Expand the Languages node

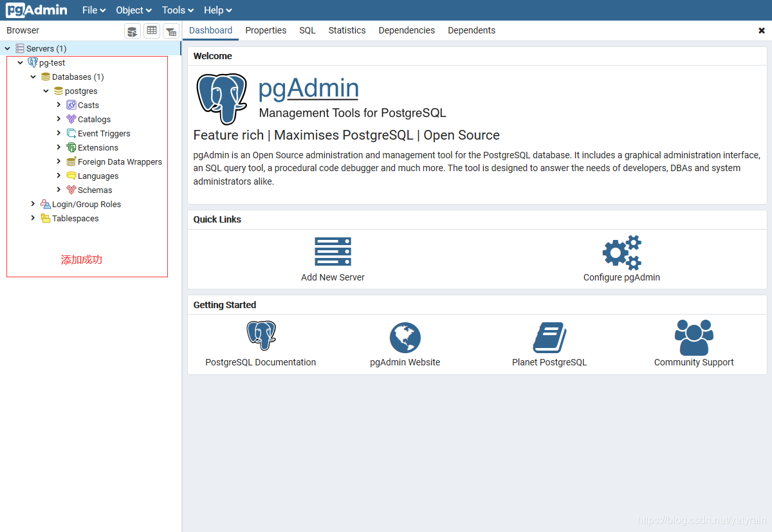[x=59, y=176]
